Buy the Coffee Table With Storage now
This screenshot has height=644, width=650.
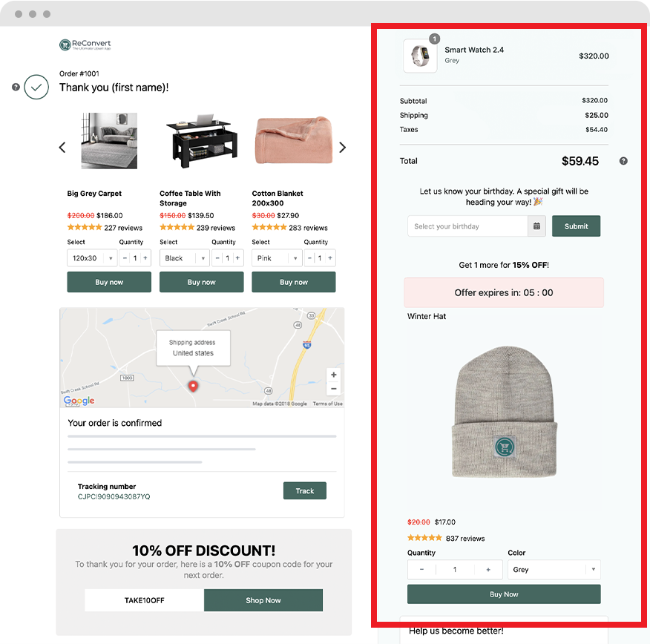[202, 282]
